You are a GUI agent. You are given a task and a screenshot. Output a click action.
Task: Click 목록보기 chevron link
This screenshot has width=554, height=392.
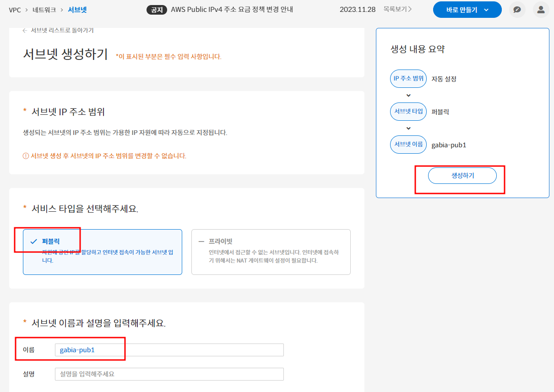tap(397, 9)
